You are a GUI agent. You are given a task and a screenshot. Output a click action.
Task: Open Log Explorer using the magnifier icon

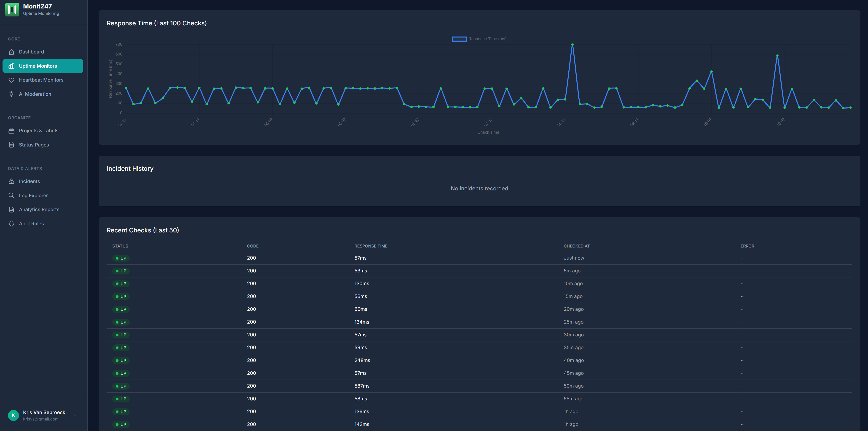tap(11, 195)
